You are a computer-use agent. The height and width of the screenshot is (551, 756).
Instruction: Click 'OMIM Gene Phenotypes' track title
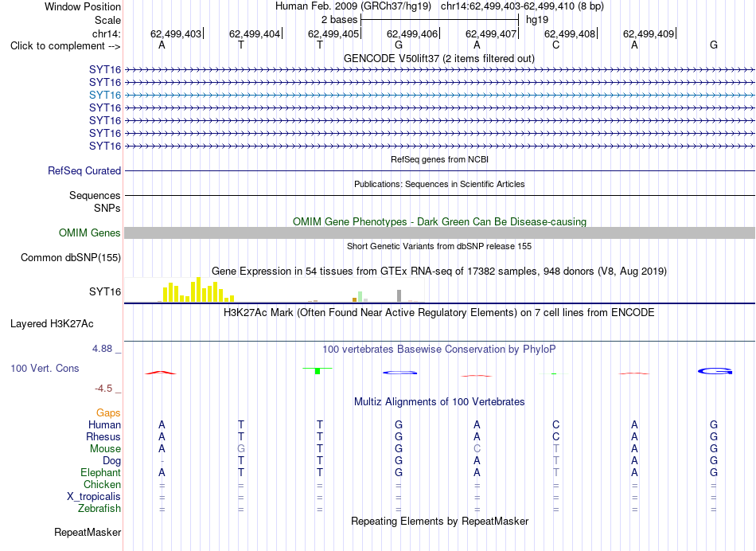pyautogui.click(x=439, y=221)
